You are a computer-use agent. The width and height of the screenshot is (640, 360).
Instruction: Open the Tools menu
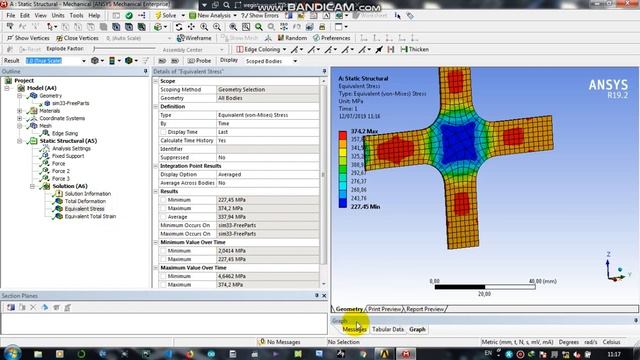click(x=76, y=16)
